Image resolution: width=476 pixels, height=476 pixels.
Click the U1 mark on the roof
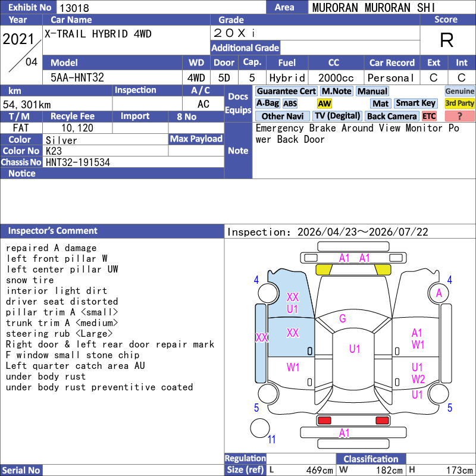(x=355, y=349)
